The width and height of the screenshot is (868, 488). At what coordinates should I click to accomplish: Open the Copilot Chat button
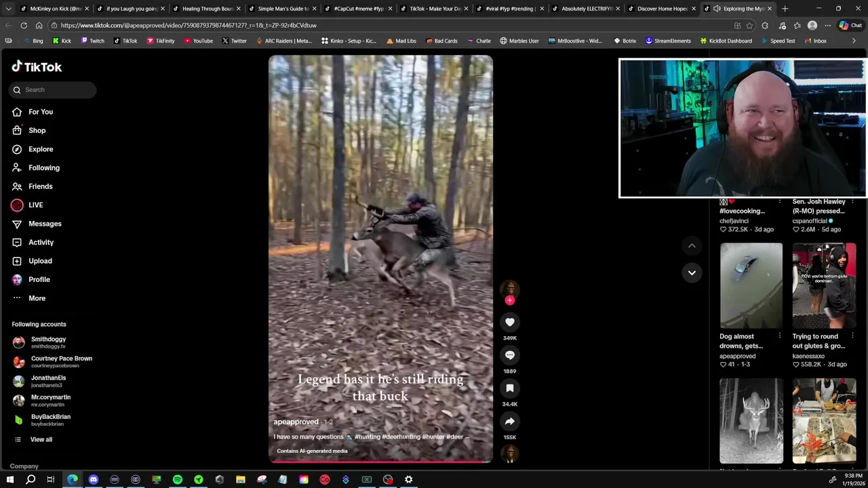coord(850,25)
